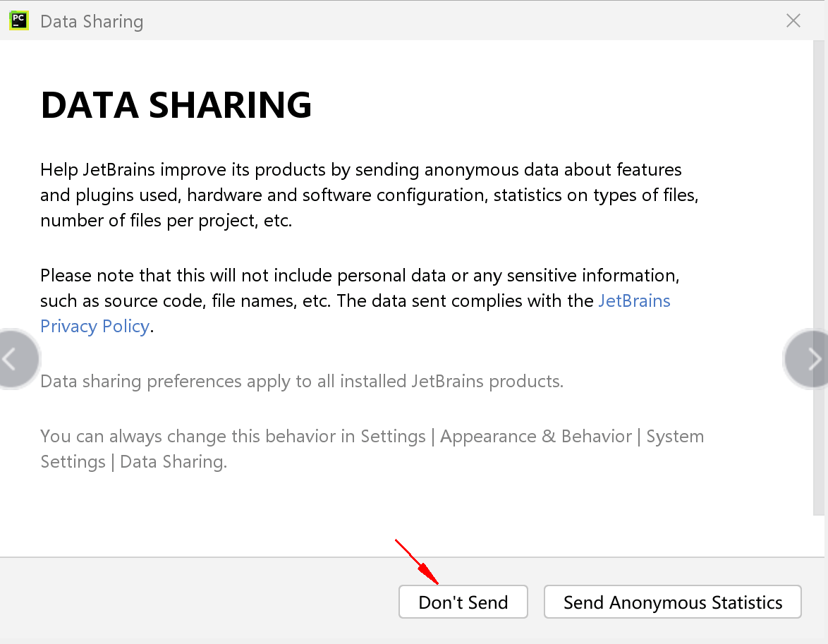Click Send Anonymous Statistics button
The height and width of the screenshot is (644, 828).
click(673, 602)
